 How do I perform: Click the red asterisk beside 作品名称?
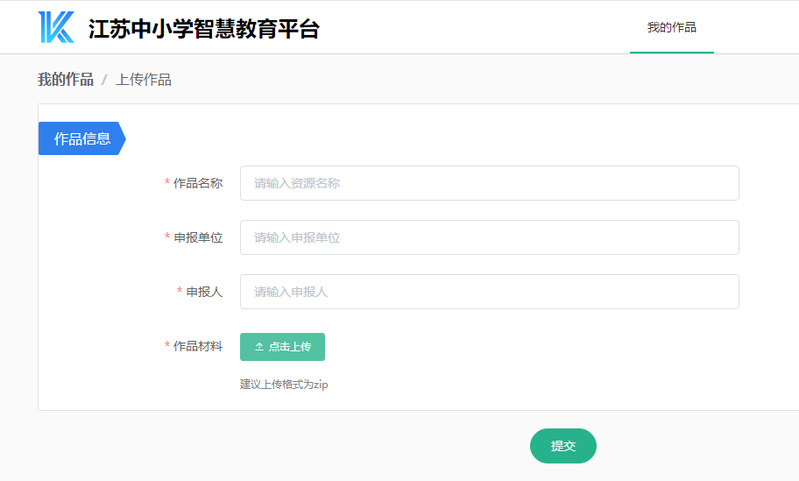[167, 183]
